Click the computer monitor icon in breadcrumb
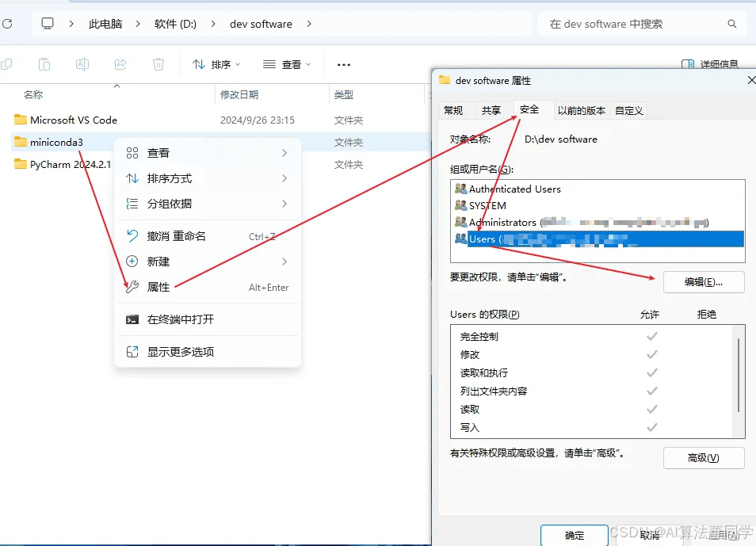 pyautogui.click(x=48, y=24)
